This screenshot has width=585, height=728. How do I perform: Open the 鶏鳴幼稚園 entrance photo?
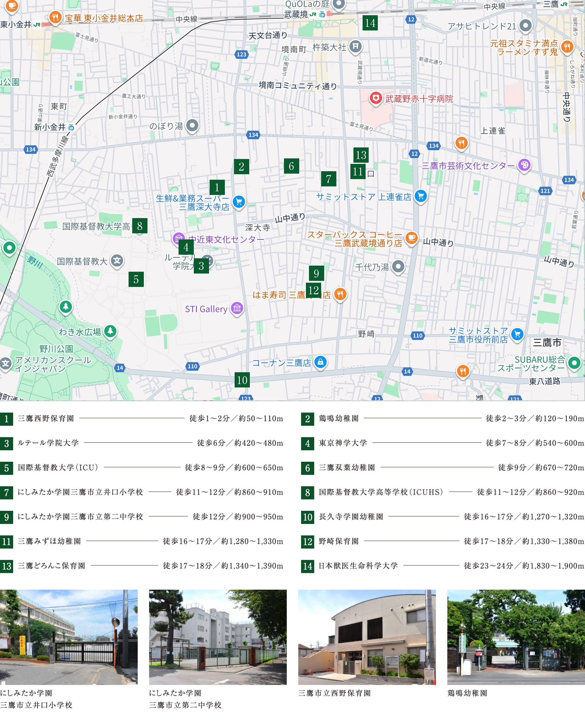(516, 637)
